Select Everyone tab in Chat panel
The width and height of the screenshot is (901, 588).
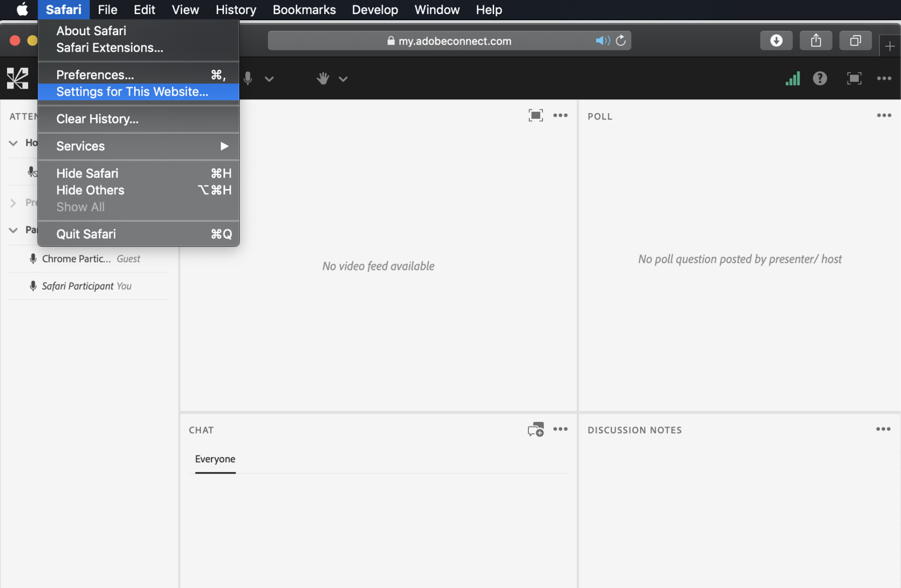(x=215, y=458)
